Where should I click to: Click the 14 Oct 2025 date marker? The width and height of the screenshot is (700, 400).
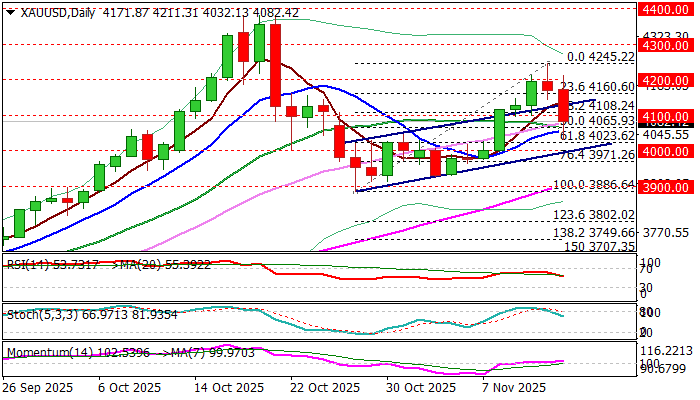click(226, 388)
